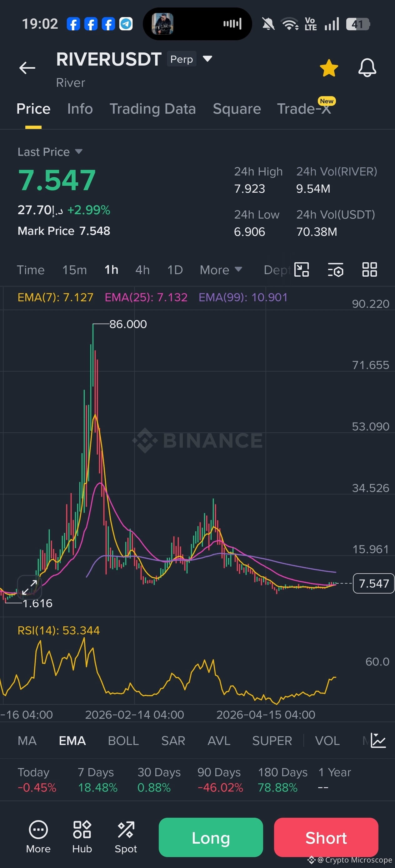This screenshot has width=395, height=868.
Task: Tap first Facebook notification icon in status bar
Action: tap(73, 24)
